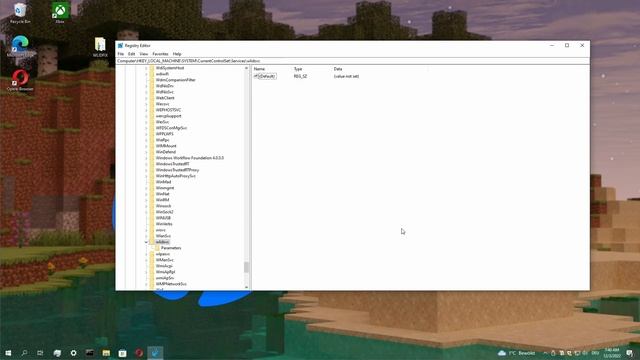Click the WinDefend folder icon
This screenshot has width=640, height=360.
coord(152,152)
